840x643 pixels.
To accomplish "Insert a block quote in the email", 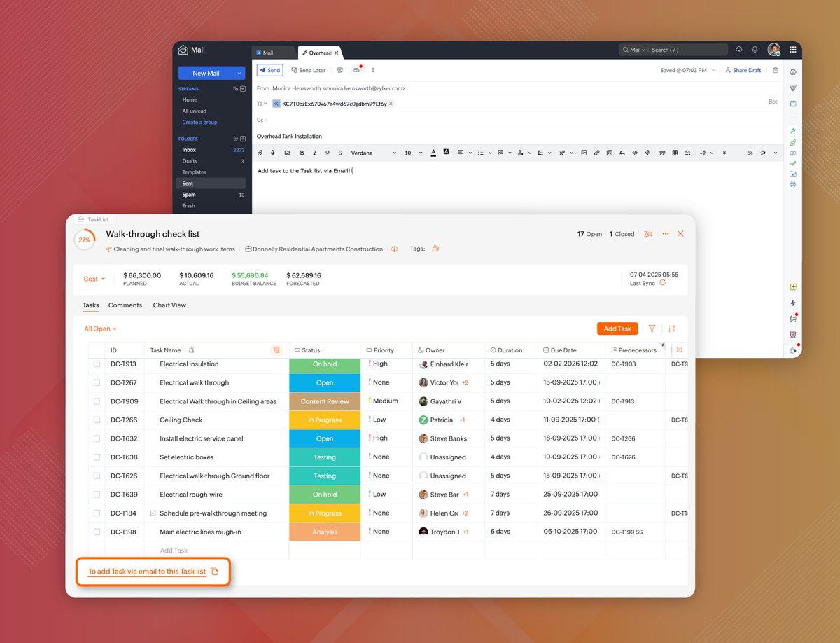I will click(662, 153).
